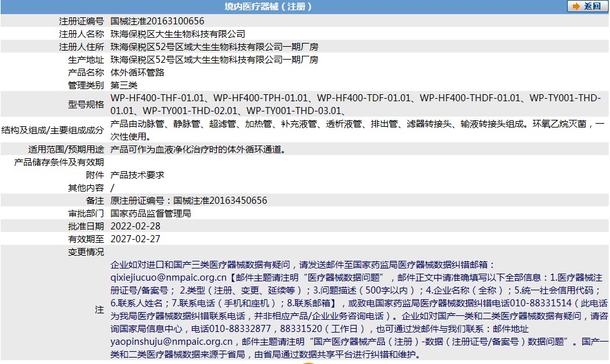This screenshot has height=364, width=610.
Task: Click the 变更情况 field label
Action: coord(86,252)
